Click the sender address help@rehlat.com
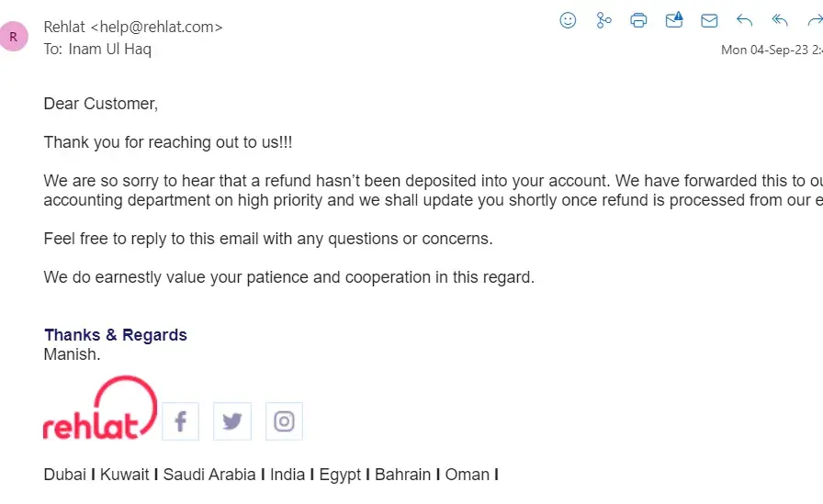Screen dimensions: 823x504 tap(156, 28)
